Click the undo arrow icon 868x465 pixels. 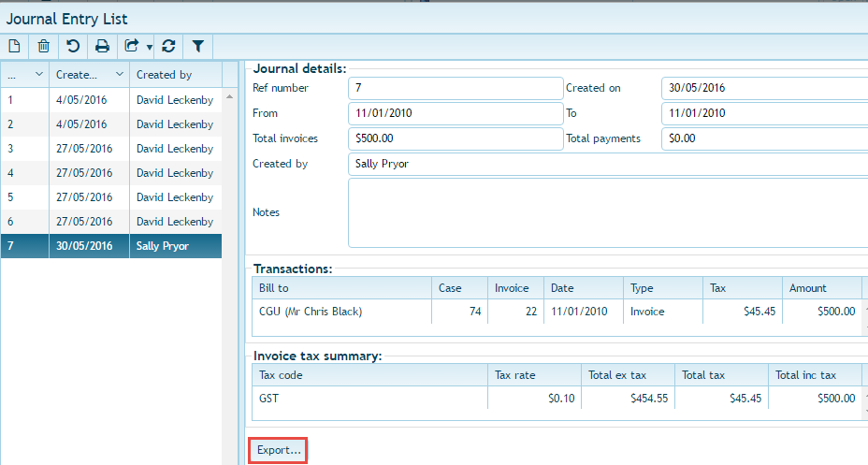click(x=72, y=46)
